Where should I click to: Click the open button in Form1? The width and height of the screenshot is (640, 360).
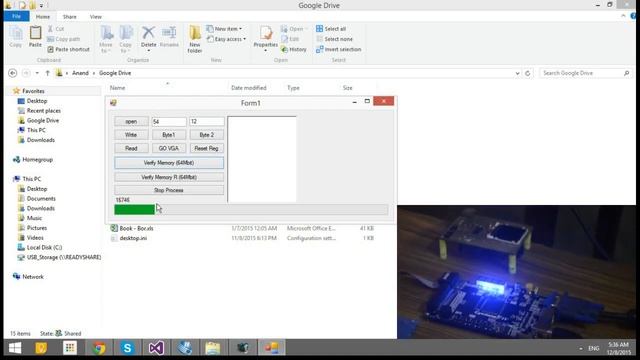131,122
